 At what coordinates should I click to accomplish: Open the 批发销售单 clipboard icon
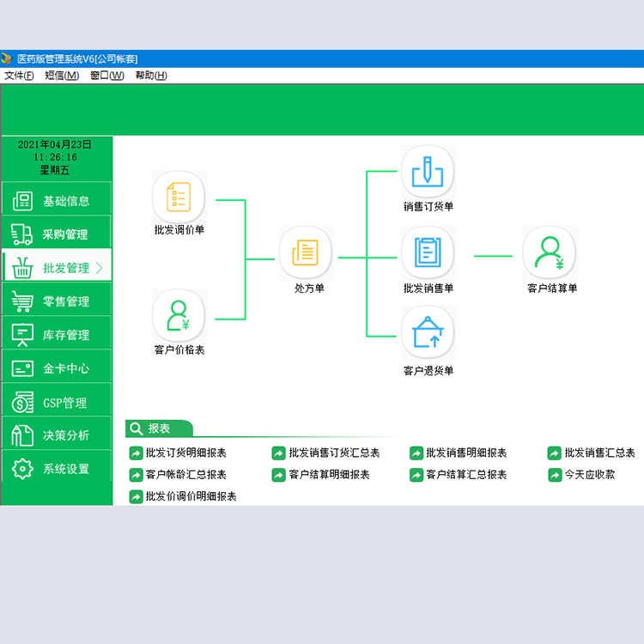click(x=428, y=253)
